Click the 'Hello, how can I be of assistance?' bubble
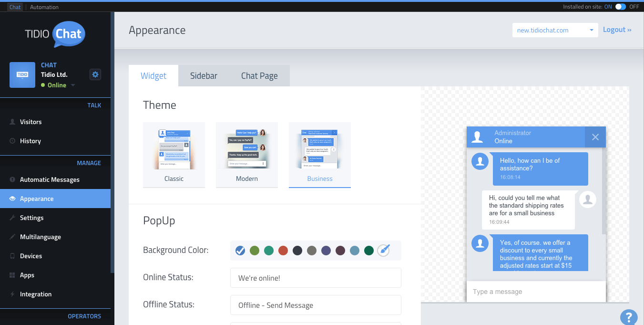 (x=541, y=169)
